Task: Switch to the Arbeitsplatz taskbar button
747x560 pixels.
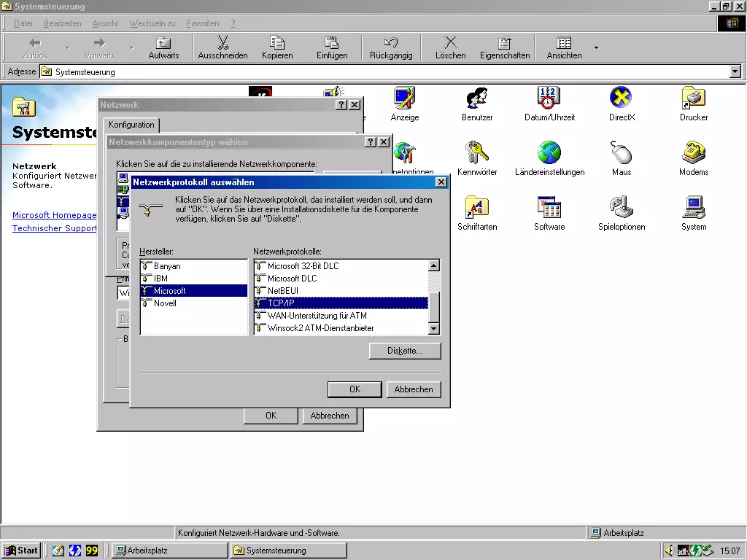Action: click(169, 551)
